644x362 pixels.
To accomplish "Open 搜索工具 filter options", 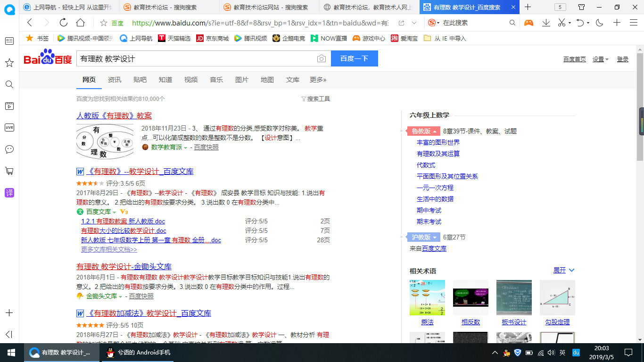I will pyautogui.click(x=315, y=99).
